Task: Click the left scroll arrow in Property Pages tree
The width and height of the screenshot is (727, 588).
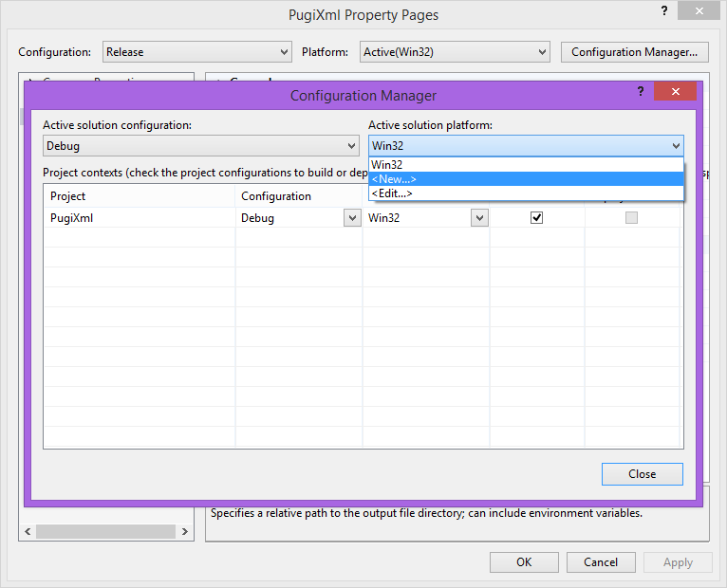Action: 28,531
